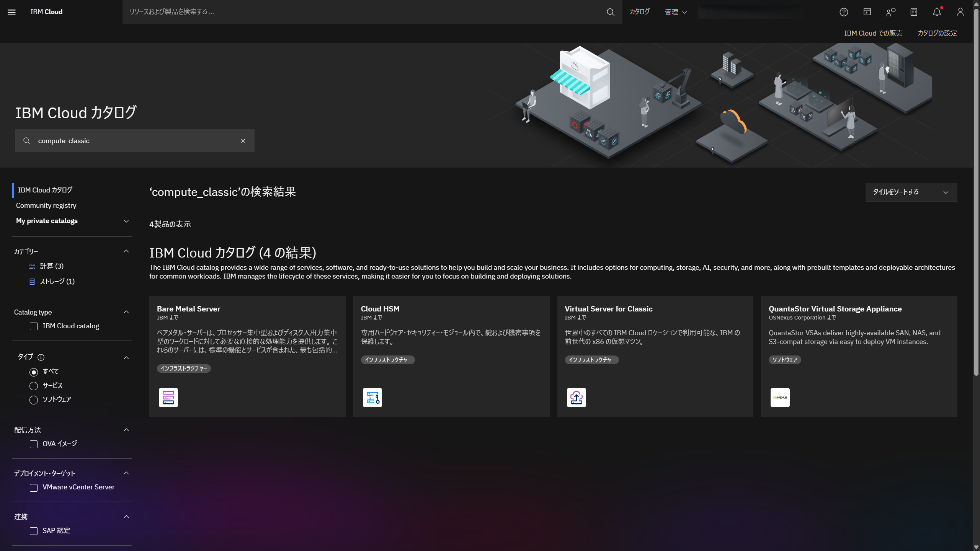Open the cost estimator calculator icon
This screenshot has height=551, width=980.
[x=914, y=12]
